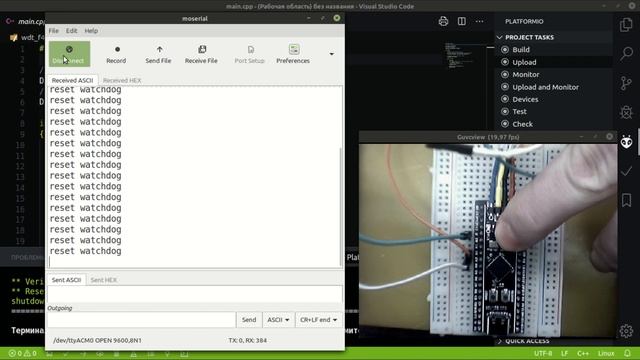Open the File menu in moserial
This screenshot has width=640, height=360.
click(x=53, y=31)
